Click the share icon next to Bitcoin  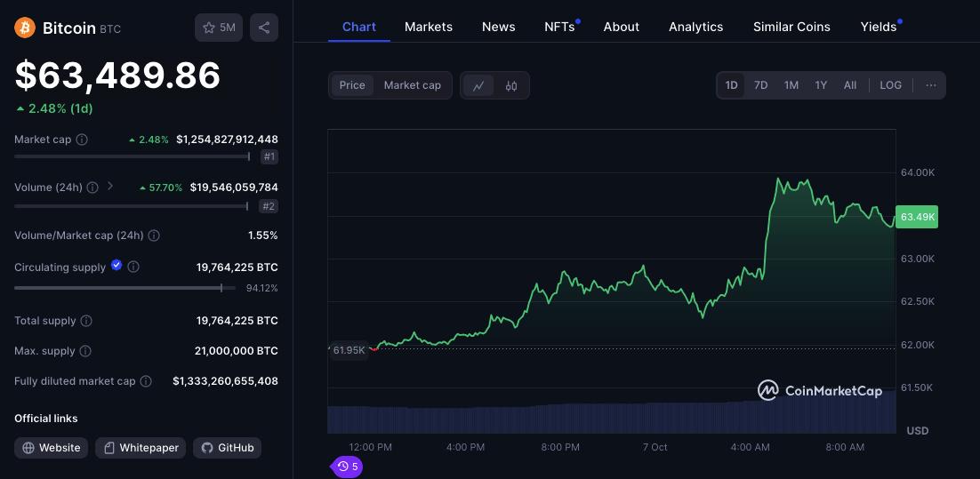click(x=264, y=28)
